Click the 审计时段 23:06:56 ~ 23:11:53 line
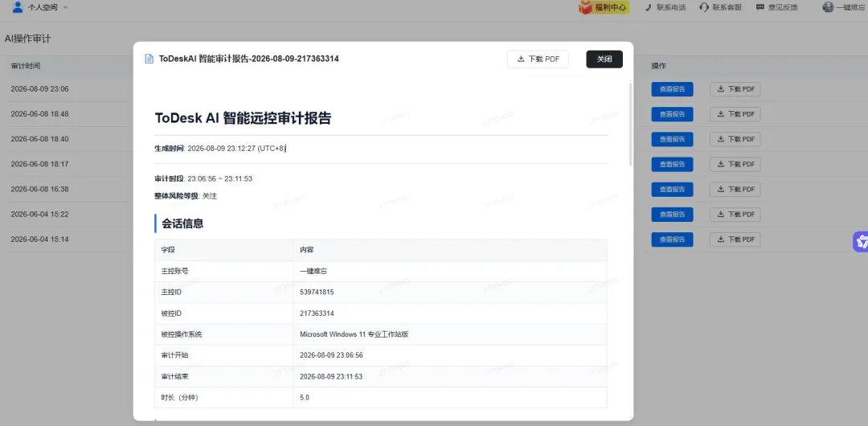868x426 pixels. click(203, 178)
